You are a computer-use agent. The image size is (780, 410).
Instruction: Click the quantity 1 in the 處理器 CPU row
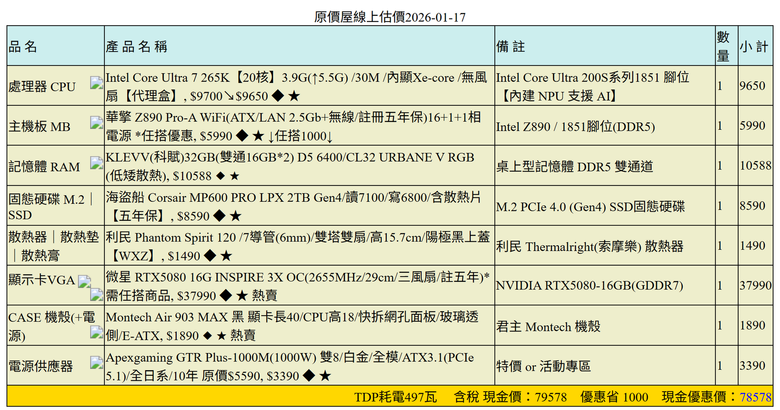[x=719, y=86]
